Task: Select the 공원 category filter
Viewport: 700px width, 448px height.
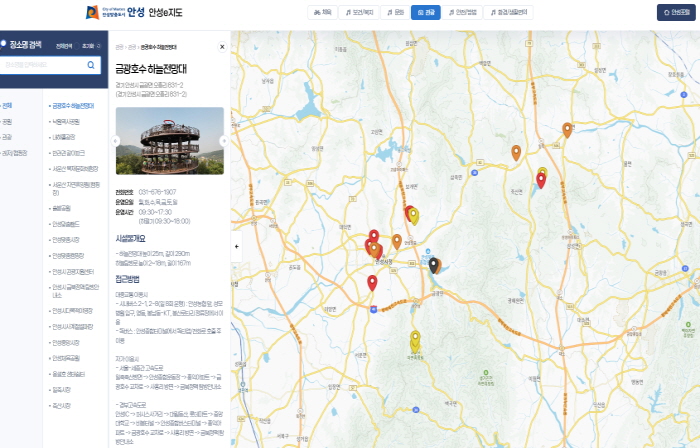Action: (x=7, y=121)
